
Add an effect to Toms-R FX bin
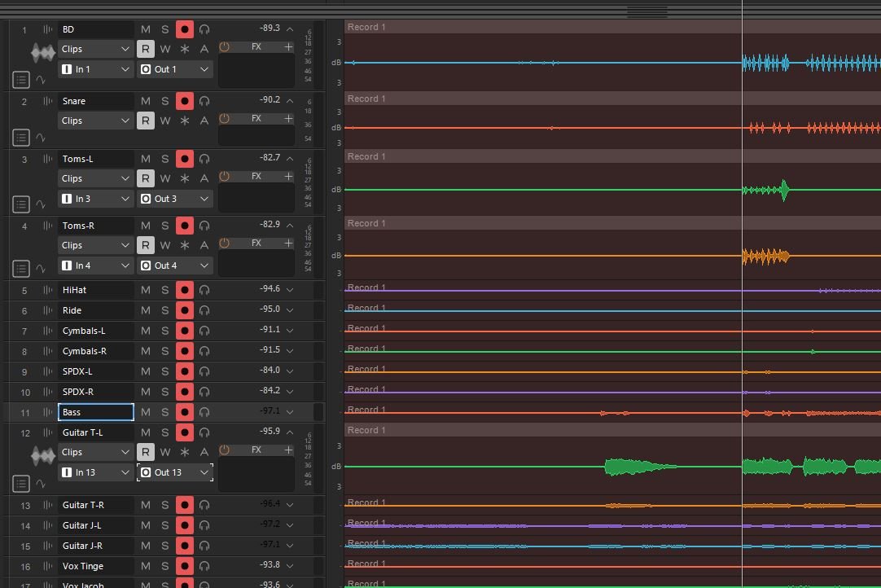pos(288,244)
